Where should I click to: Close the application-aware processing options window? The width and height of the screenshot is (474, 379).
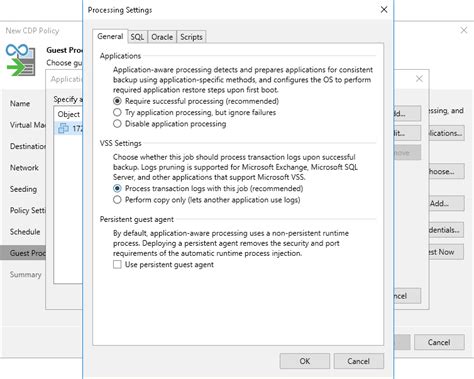[419, 79]
